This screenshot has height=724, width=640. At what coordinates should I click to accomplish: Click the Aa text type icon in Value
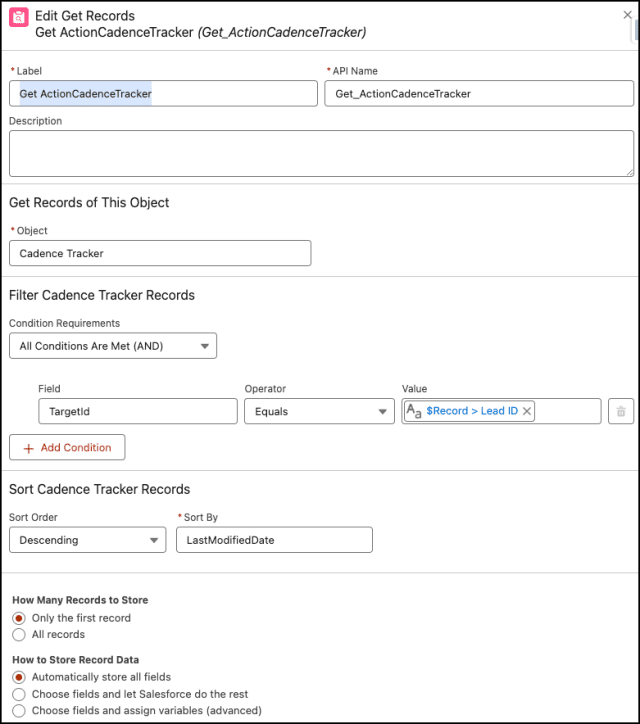click(414, 411)
